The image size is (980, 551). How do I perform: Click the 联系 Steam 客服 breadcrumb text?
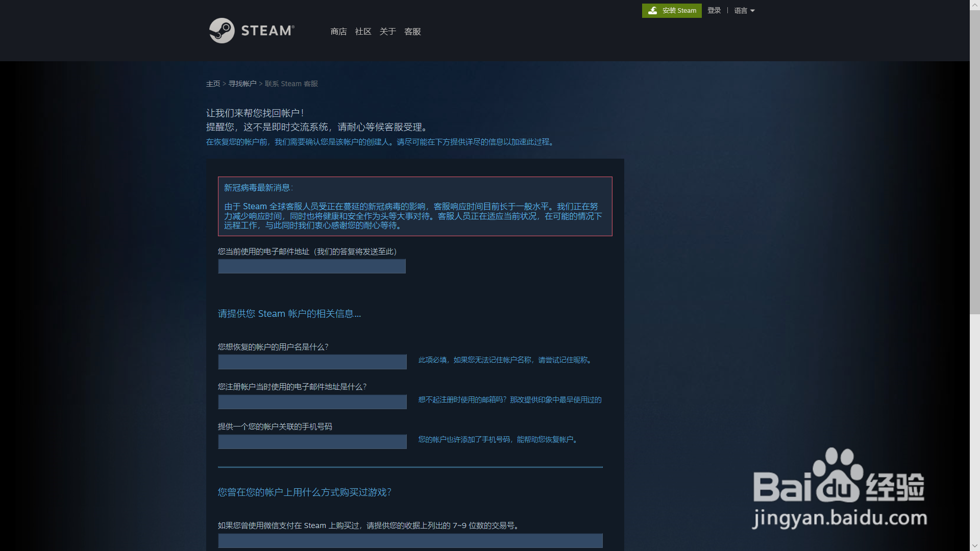coord(291,84)
